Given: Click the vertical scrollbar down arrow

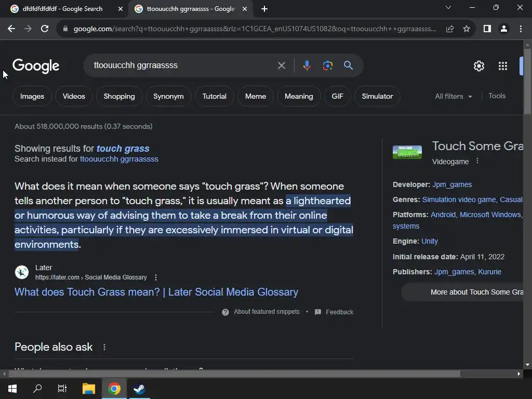Looking at the screenshot, I should tap(527, 365).
